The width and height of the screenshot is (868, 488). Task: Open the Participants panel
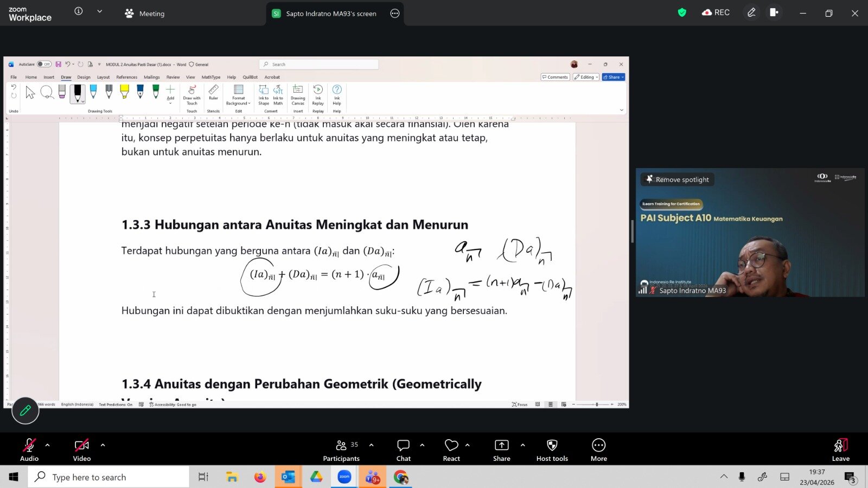(x=341, y=450)
